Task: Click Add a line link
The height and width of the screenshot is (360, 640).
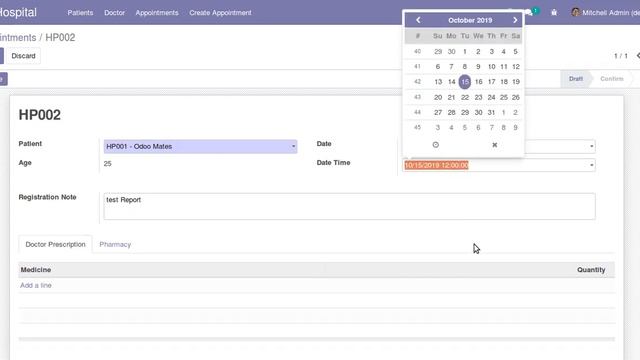Action: (36, 285)
